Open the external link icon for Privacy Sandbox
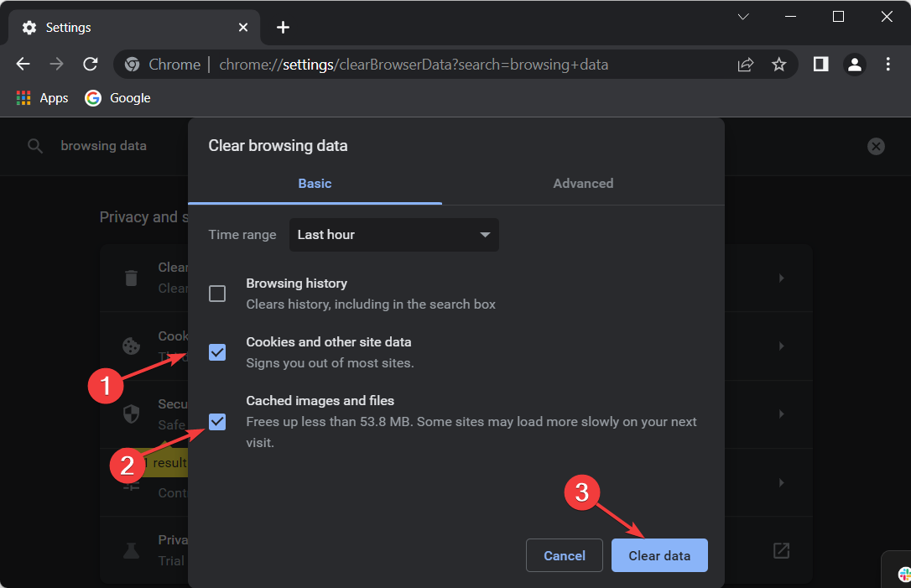 coord(781,550)
